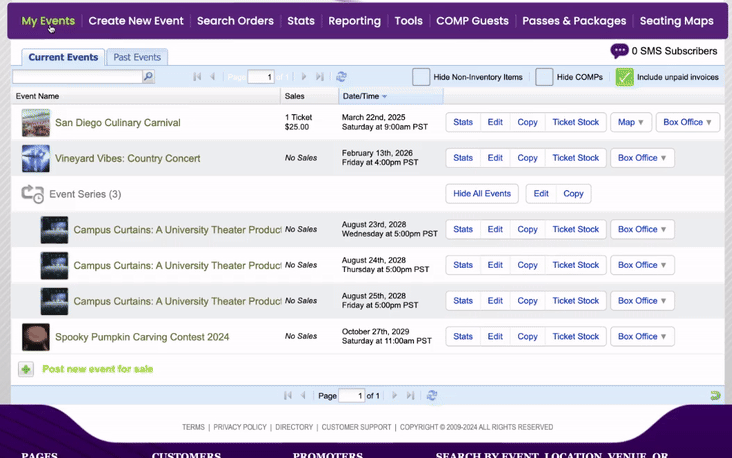Image resolution: width=732 pixels, height=458 pixels.
Task: Open the Seating Maps menu item
Action: [x=677, y=20]
